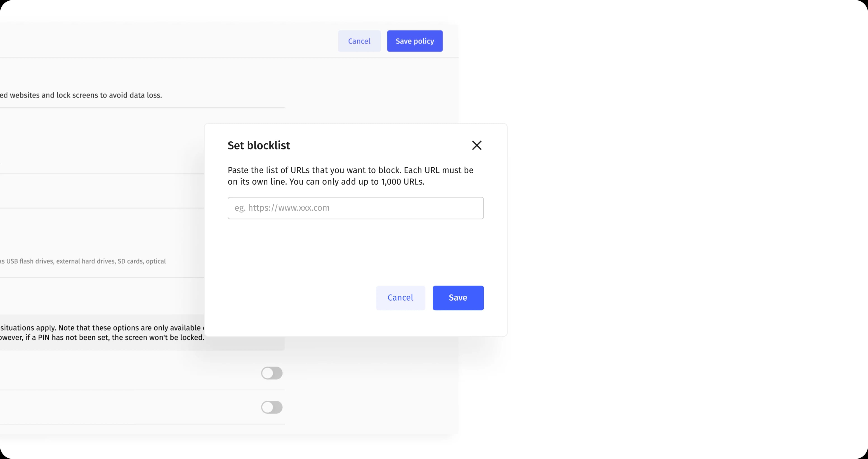
Task: Toggle the lower of the two switches
Action: (271, 407)
